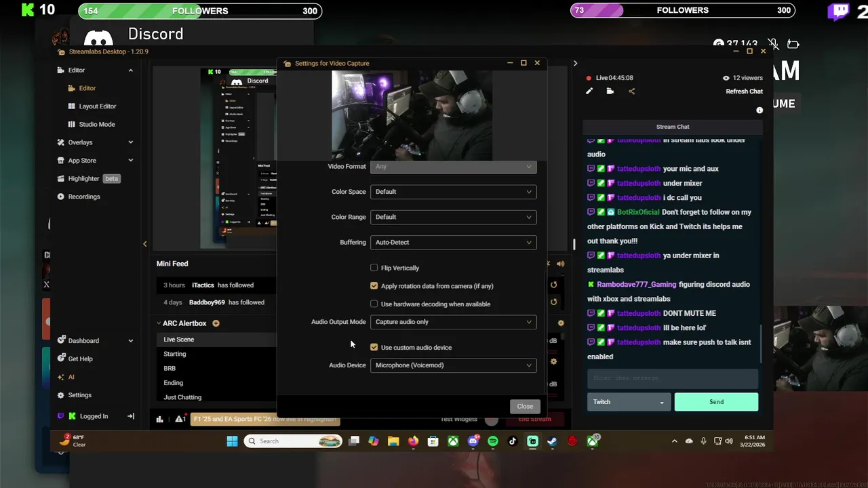Share the stream icon
This screenshot has height=488, width=868.
click(x=631, y=91)
